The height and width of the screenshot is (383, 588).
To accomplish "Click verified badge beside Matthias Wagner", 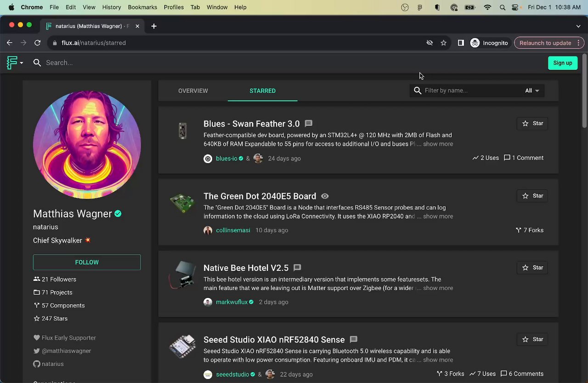I will click(x=118, y=214).
